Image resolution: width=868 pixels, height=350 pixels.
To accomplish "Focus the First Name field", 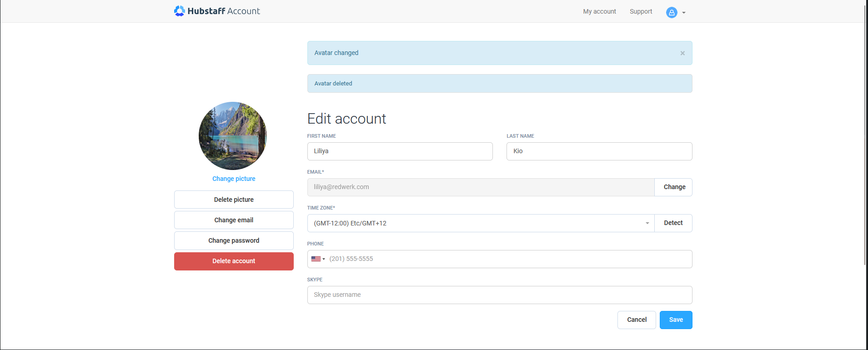I will 400,151.
